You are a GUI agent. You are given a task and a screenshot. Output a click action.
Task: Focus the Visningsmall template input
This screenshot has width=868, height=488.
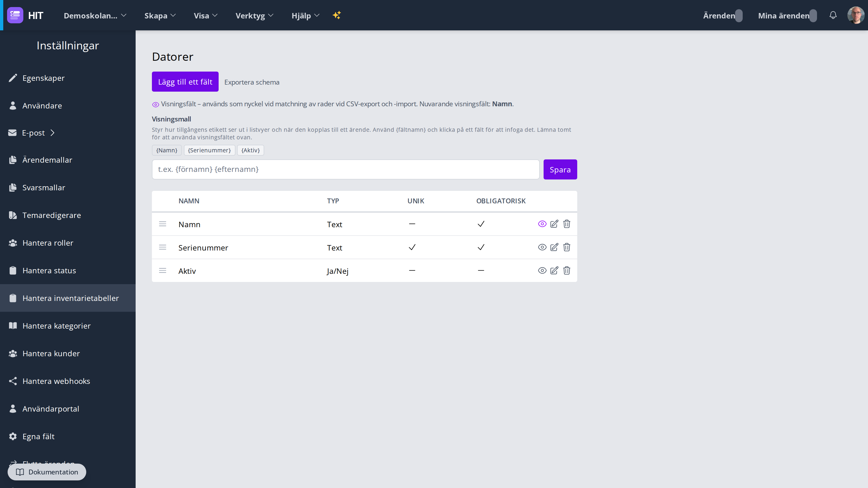click(345, 169)
